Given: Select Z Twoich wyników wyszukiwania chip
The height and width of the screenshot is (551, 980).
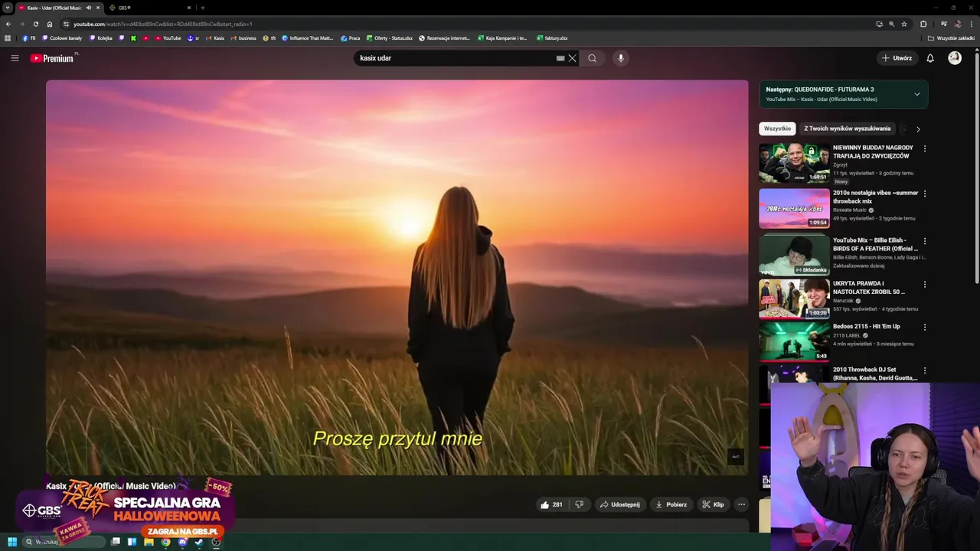Looking at the screenshot, I should (x=848, y=129).
